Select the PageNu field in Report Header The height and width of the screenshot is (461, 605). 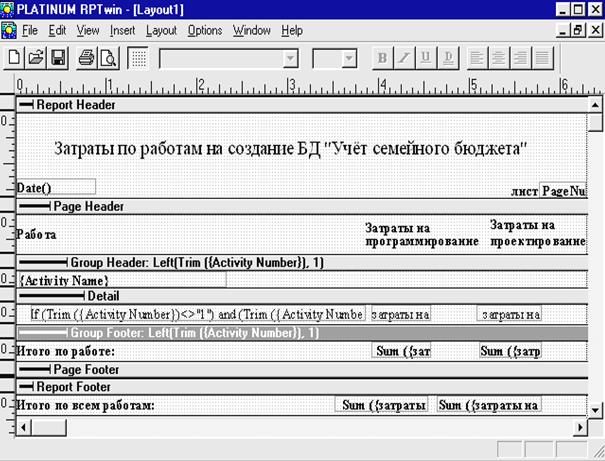coord(563,191)
